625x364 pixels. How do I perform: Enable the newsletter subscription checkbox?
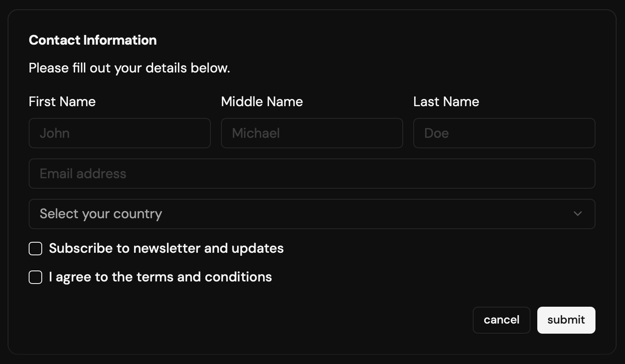pyautogui.click(x=35, y=249)
